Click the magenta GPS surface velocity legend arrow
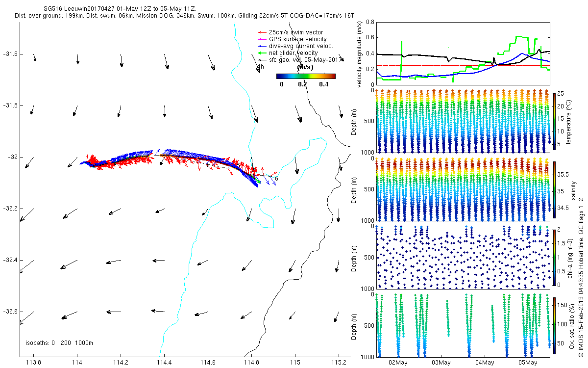Viewport: 588px width, 368px height. click(262, 39)
